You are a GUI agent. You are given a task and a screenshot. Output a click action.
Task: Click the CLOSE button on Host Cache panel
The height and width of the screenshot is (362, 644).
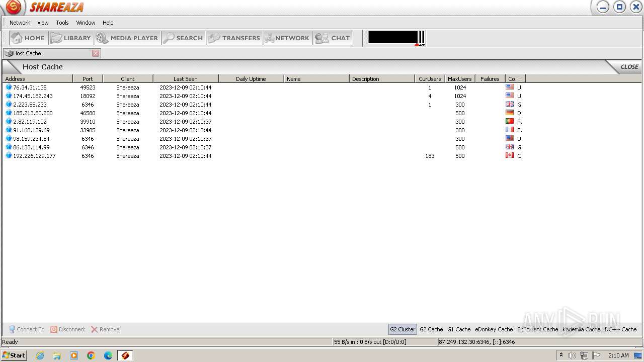tap(629, 67)
